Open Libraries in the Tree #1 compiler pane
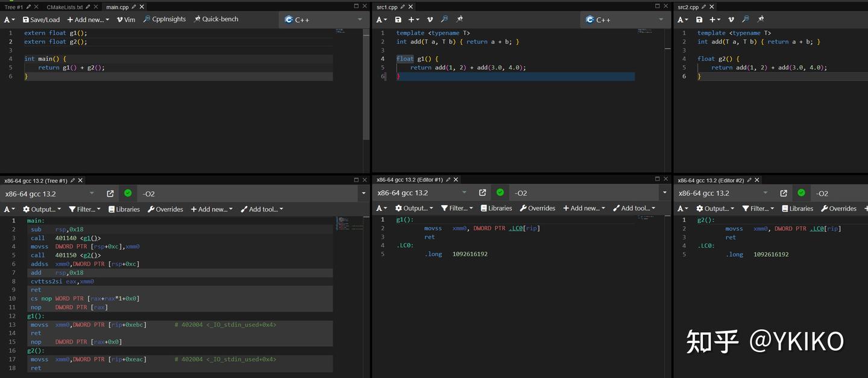 124,209
